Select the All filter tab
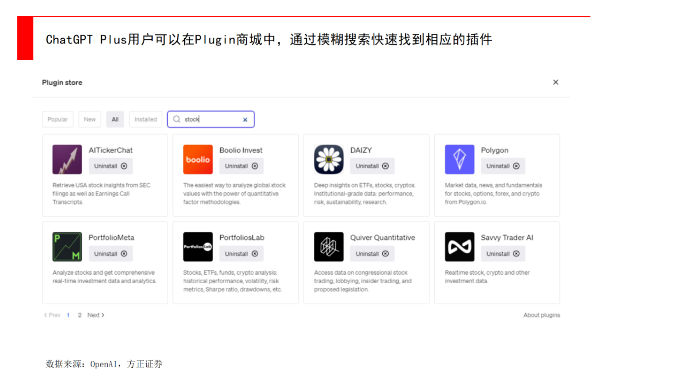 [115, 119]
